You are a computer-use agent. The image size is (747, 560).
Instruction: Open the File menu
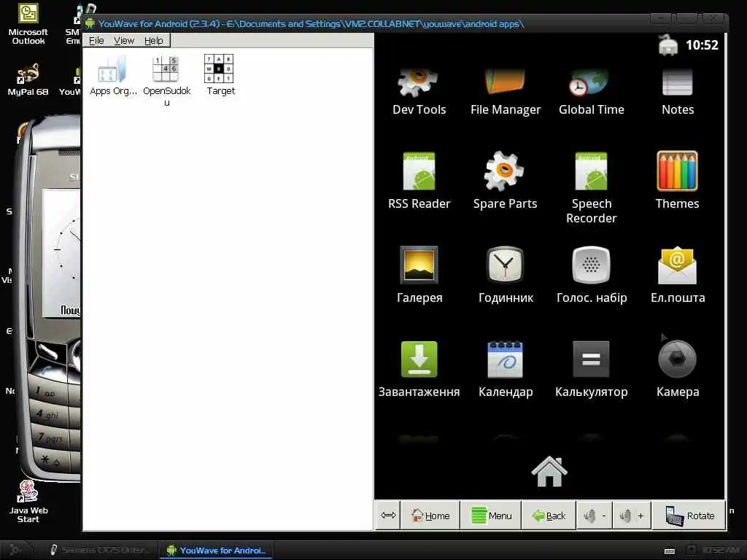tap(96, 41)
